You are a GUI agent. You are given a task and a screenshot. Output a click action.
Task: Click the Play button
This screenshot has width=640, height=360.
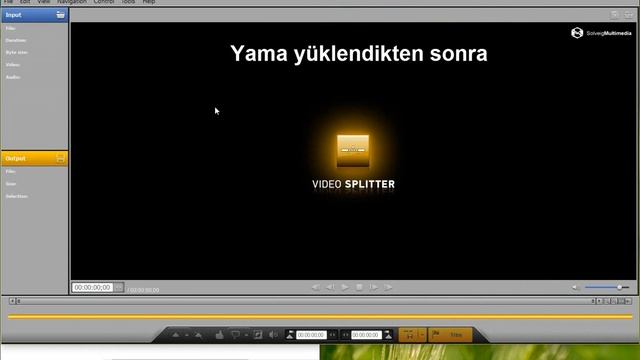tap(345, 287)
